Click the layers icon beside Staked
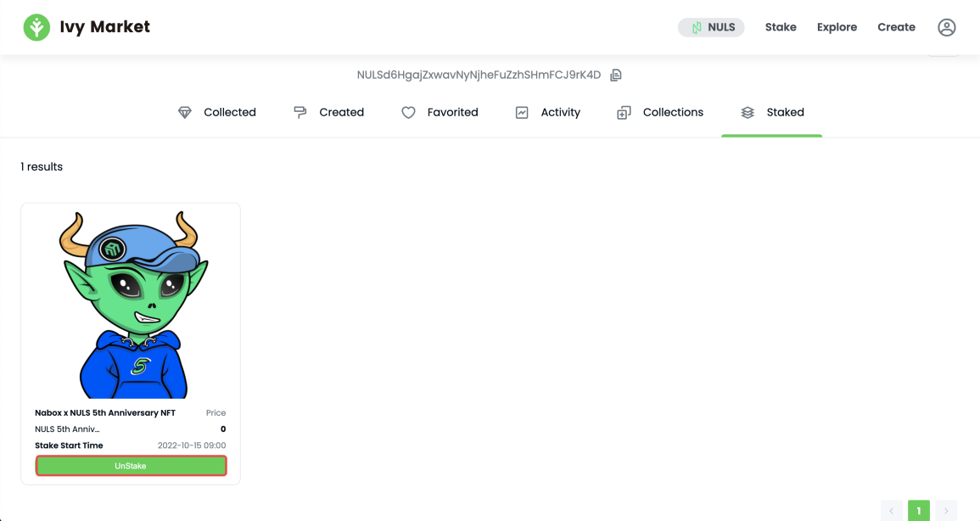This screenshot has width=980, height=521. pos(748,113)
